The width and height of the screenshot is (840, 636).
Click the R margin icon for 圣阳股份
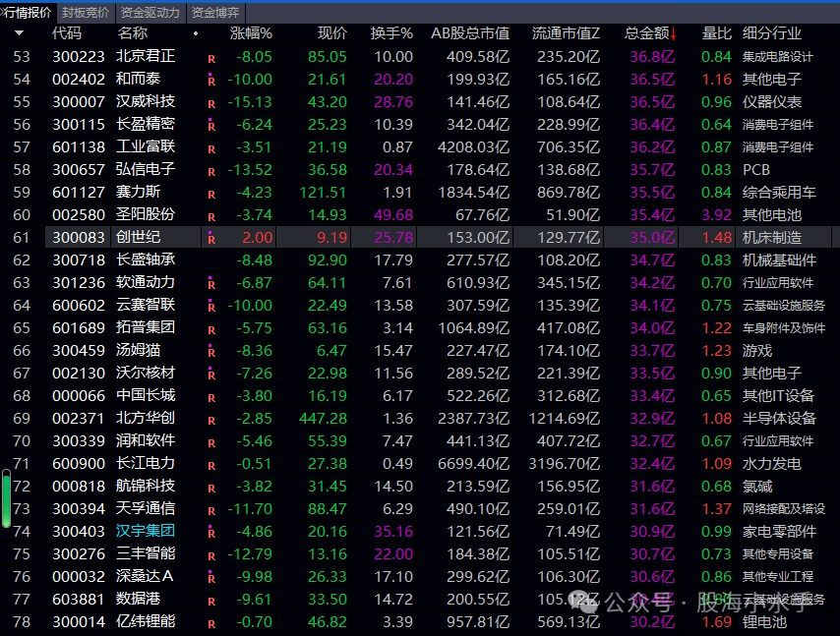click(211, 216)
